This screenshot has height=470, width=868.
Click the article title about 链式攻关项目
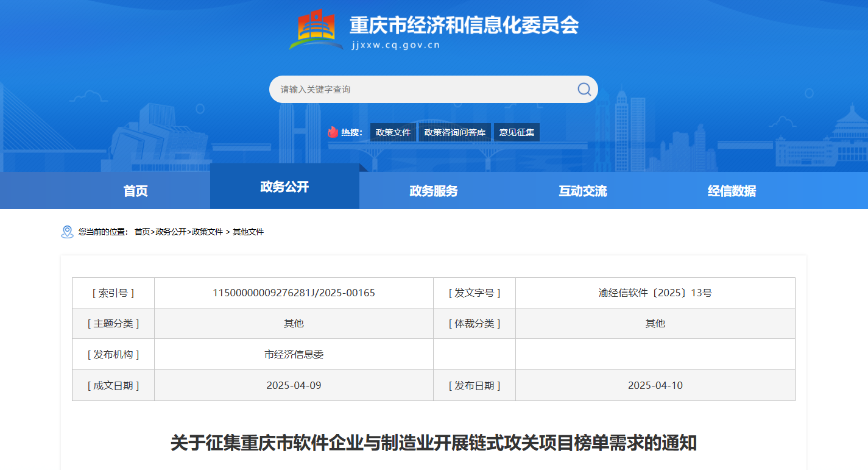pos(433,443)
